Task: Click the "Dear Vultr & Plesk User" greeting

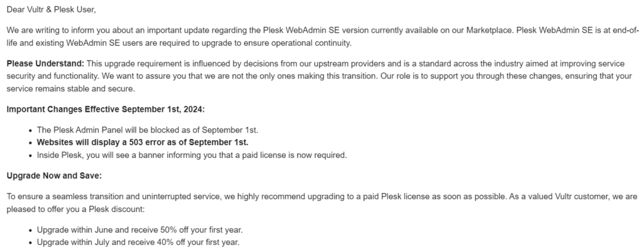Action: [51, 9]
